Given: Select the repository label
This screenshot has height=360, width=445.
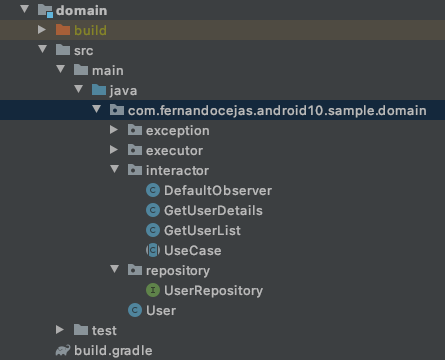Looking at the screenshot, I should [178, 271].
